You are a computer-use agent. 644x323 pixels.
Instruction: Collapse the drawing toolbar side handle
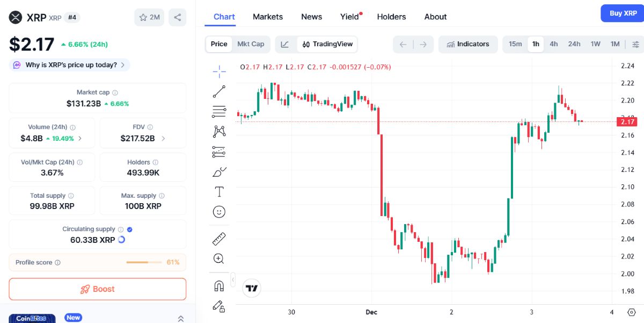(x=233, y=280)
